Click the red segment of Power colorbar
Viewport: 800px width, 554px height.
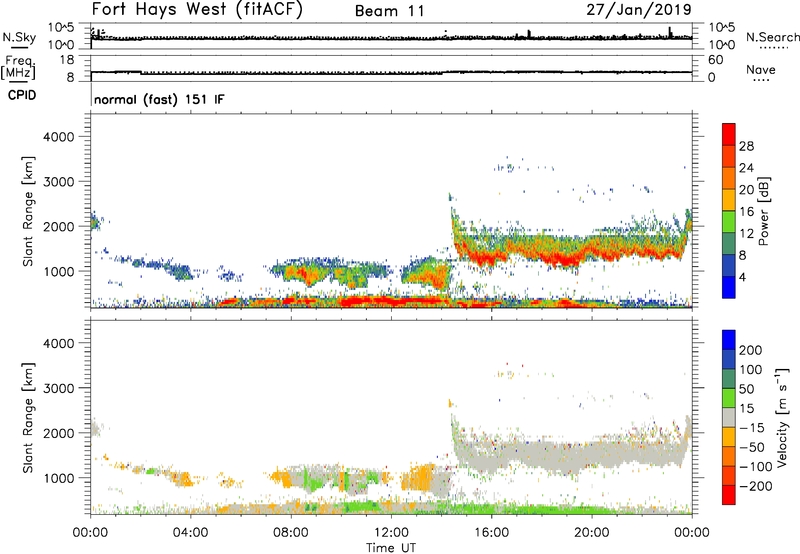pos(729,135)
